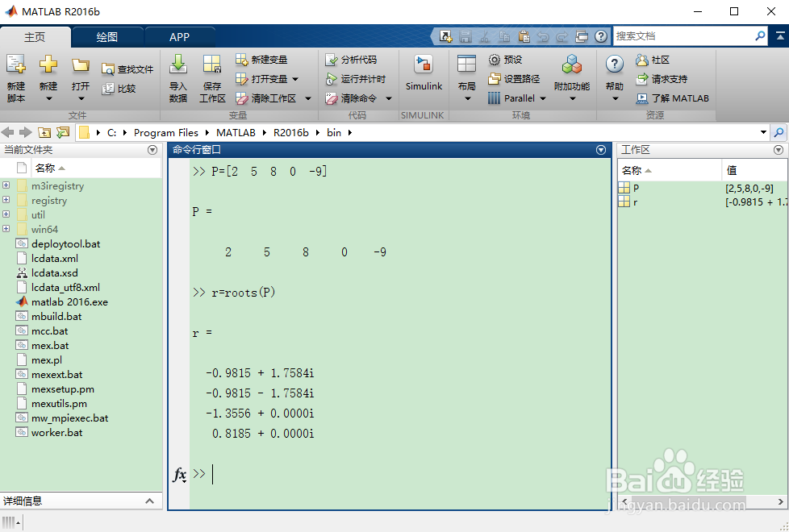Viewport: 789px width, 532px height.
Task: Select lcdata.xsd file
Action: [54, 273]
